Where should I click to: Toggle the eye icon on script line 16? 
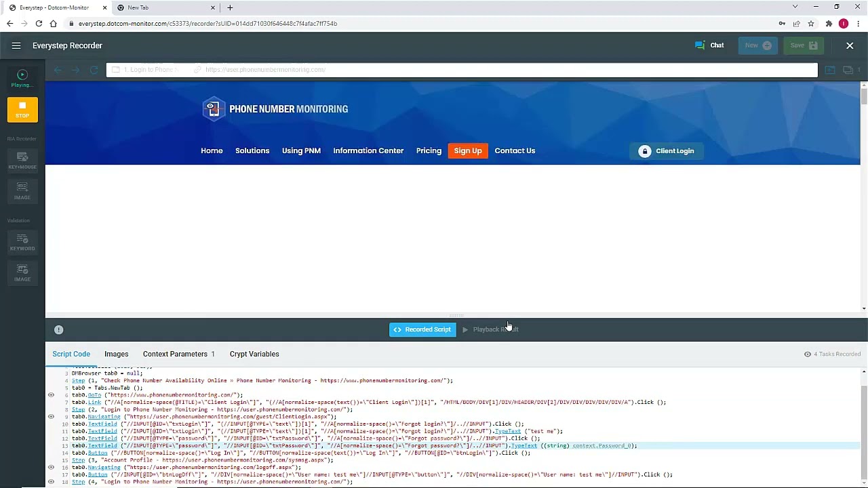pos(51,467)
